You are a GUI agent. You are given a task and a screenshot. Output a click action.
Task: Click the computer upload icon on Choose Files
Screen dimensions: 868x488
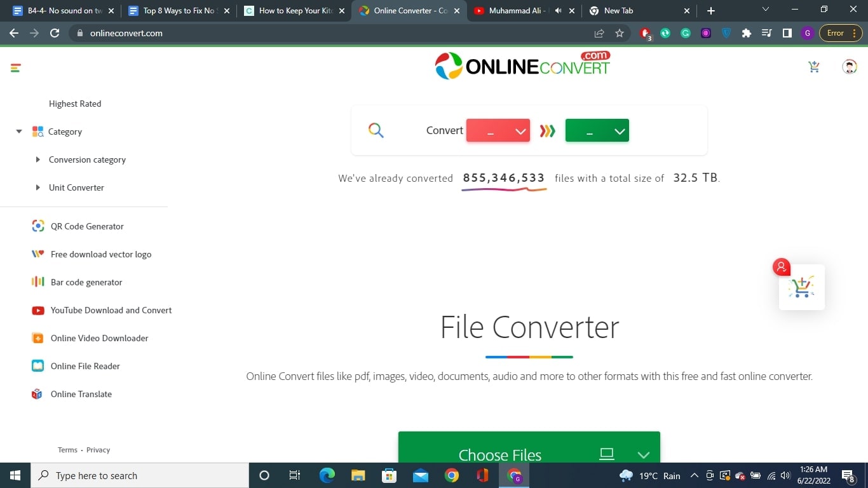coord(607,454)
